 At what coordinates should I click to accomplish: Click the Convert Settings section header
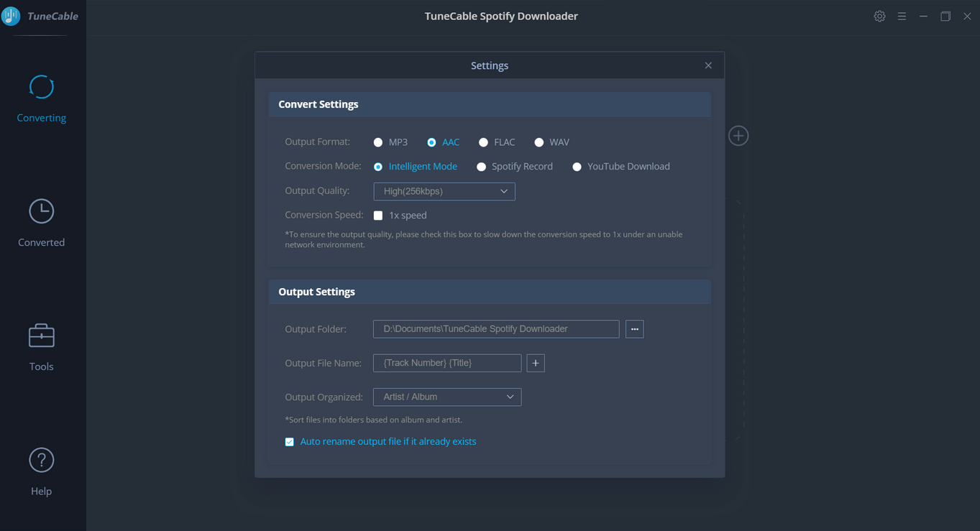coord(490,104)
